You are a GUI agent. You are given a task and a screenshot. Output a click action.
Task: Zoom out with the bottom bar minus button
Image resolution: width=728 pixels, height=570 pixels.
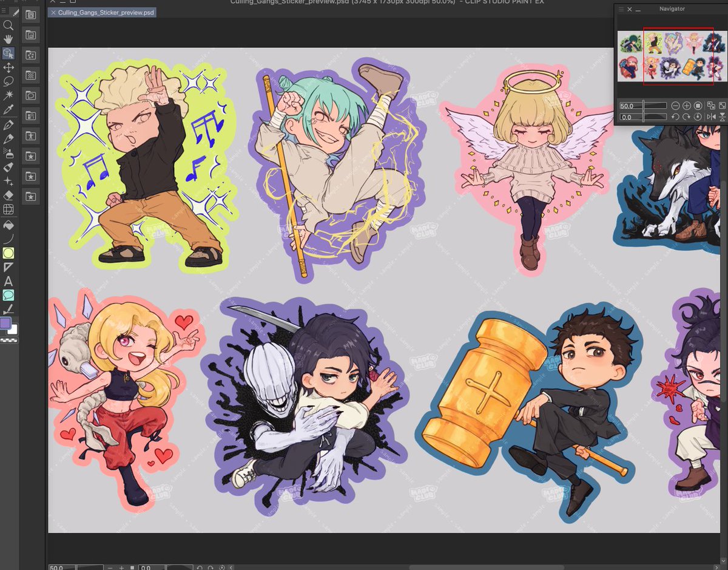coord(110,568)
